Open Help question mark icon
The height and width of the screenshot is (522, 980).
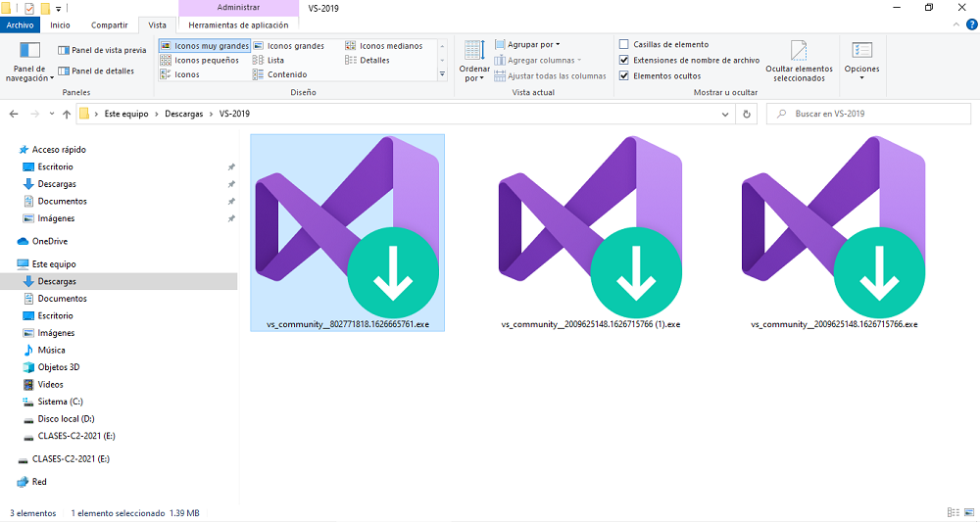click(x=972, y=25)
